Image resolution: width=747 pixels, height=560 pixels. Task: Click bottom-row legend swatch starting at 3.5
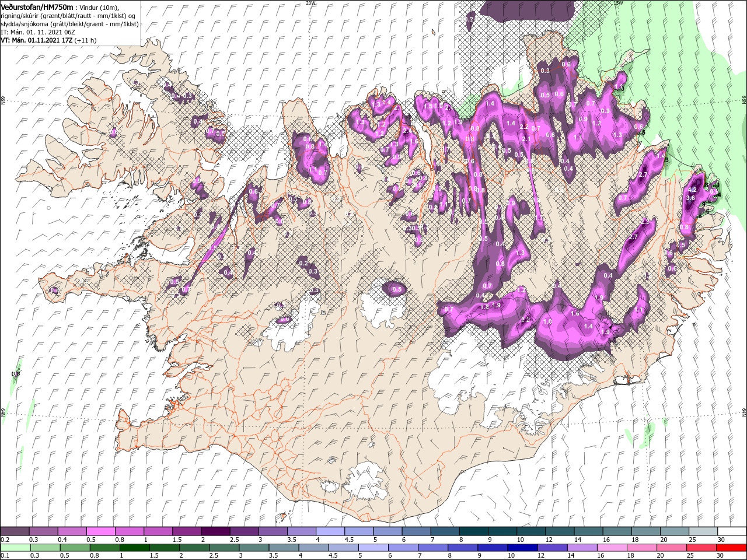(283, 548)
